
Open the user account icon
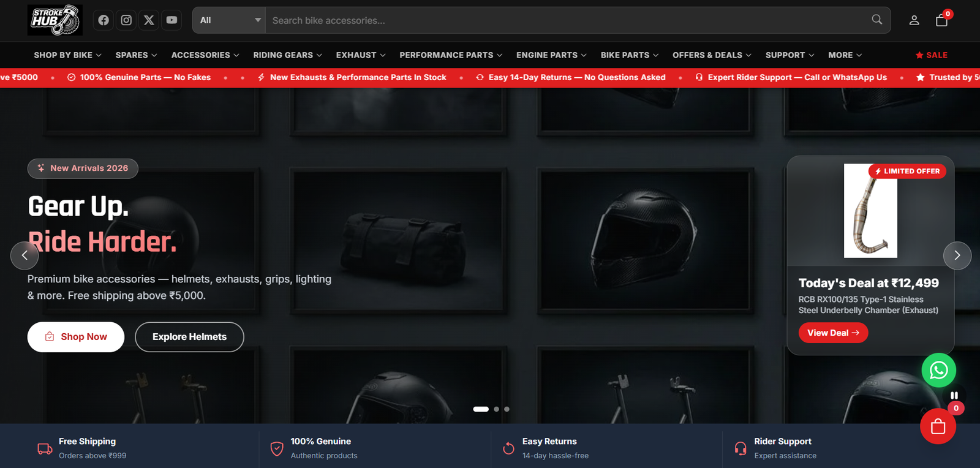click(x=914, y=20)
